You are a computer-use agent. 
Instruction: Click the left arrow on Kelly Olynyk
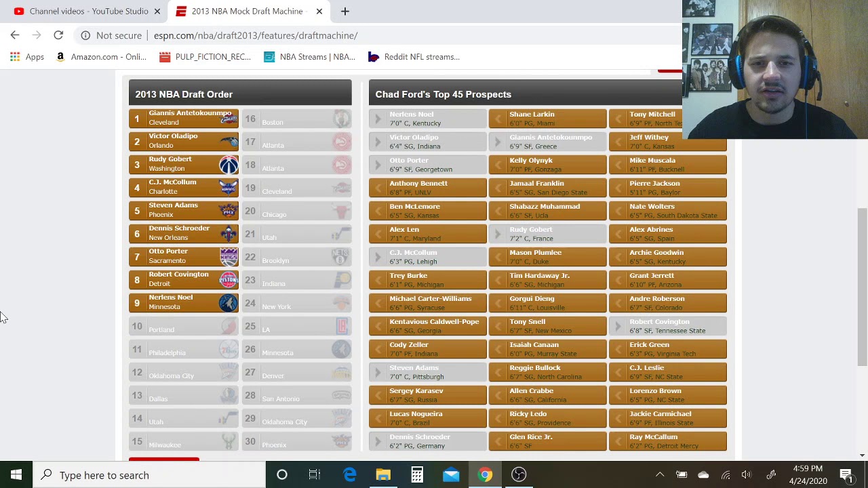(498, 165)
